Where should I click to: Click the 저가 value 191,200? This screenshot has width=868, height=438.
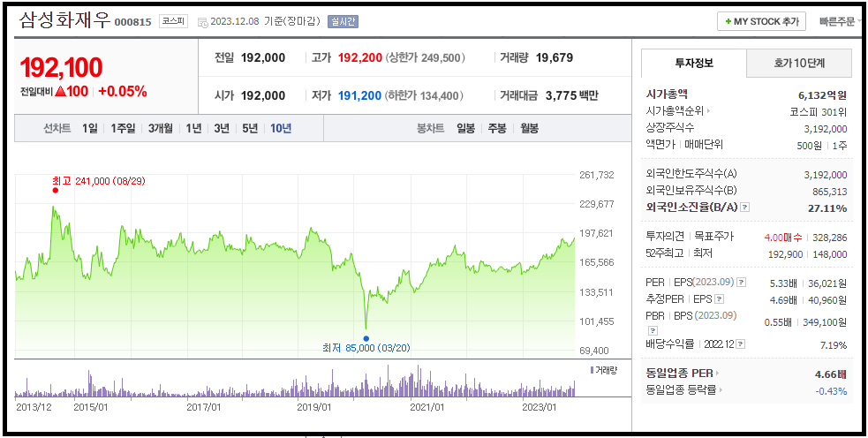(359, 95)
